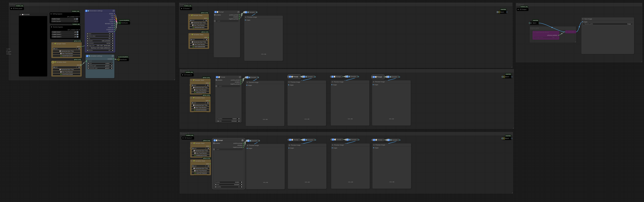Click the images input port on Save Image
The image size is (644, 202).
(x=583, y=22)
